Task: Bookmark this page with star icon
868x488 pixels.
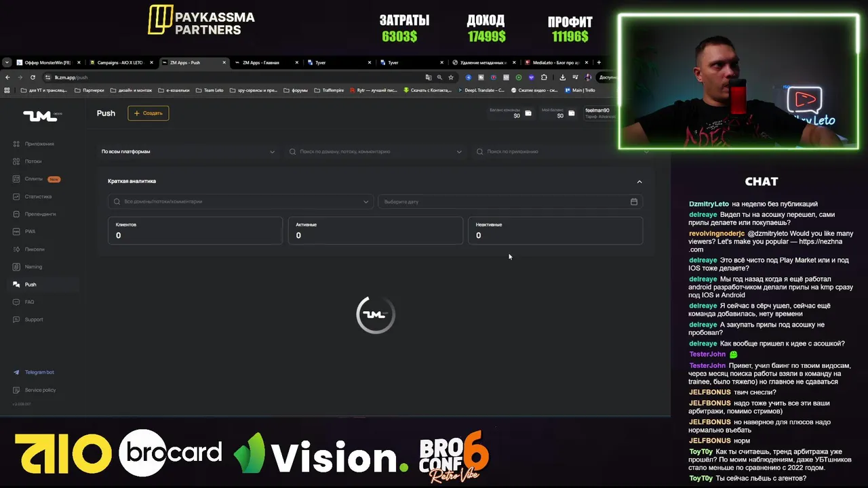Action: [x=451, y=77]
